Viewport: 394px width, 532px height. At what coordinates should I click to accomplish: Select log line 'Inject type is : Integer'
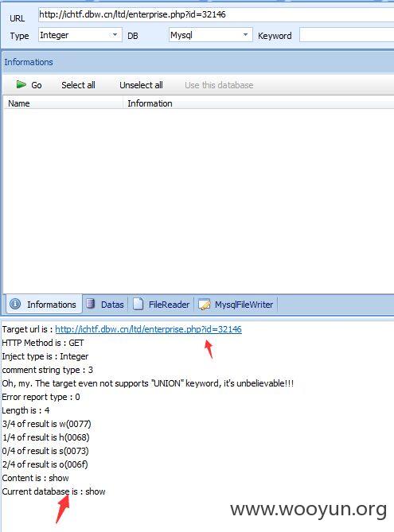tap(45, 356)
